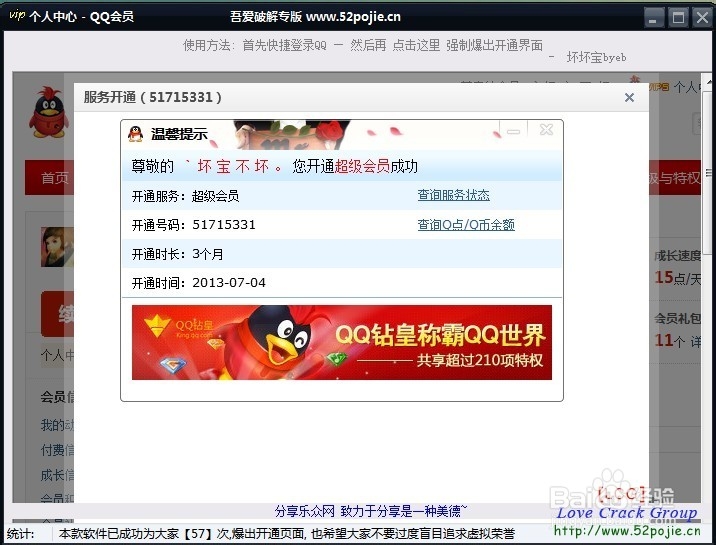Click the 开通时长 value 3个月

[208, 254]
